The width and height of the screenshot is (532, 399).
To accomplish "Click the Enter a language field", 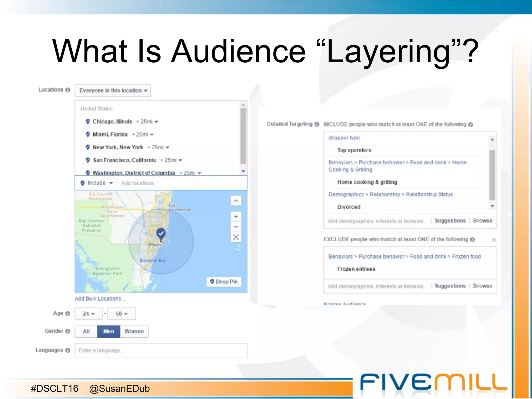I will [161, 350].
